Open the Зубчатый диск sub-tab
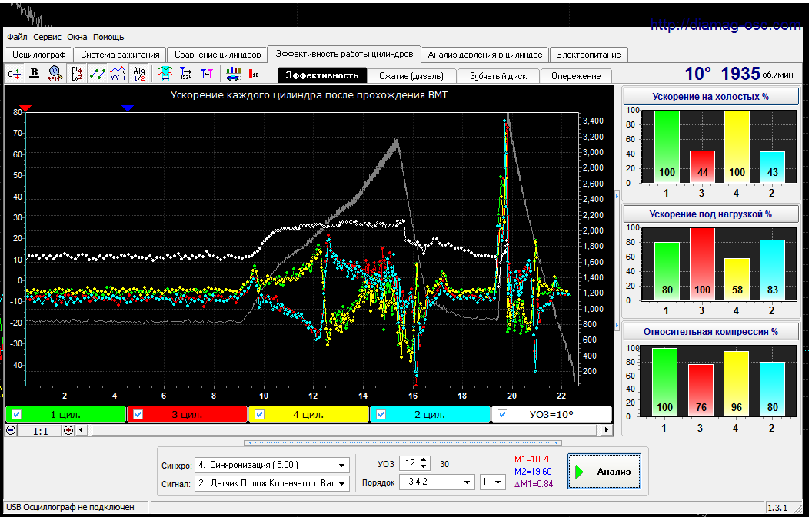Screen dimensions: 812x517 click(498, 76)
